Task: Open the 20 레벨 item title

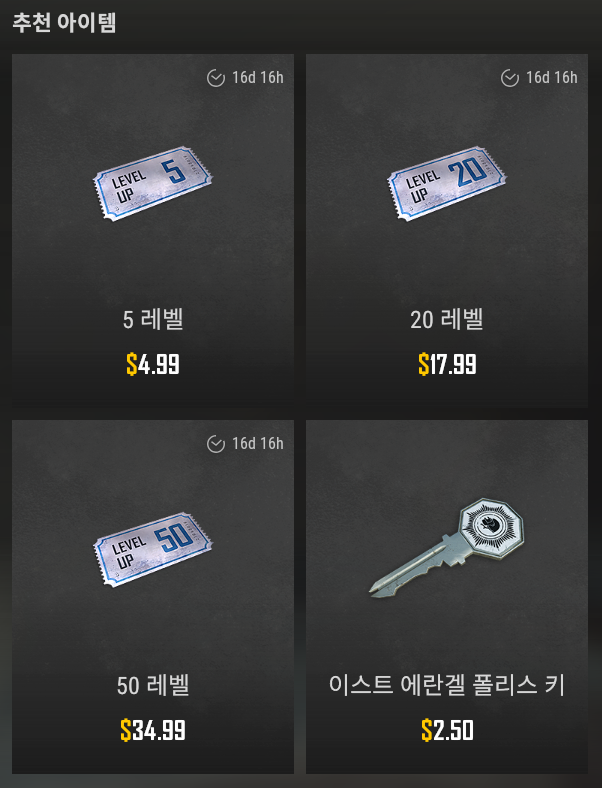Action: (x=447, y=319)
